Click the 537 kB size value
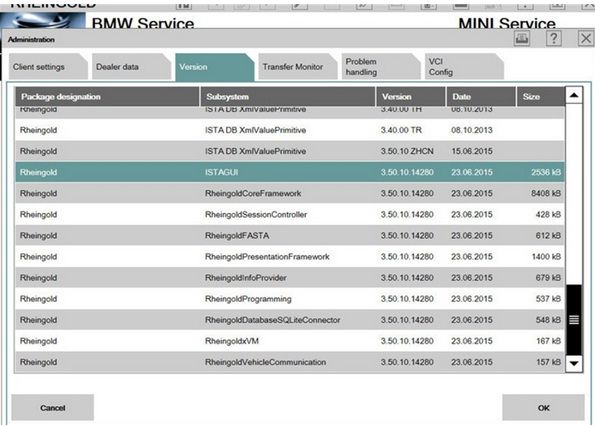This screenshot has height=426, width=595. (548, 299)
